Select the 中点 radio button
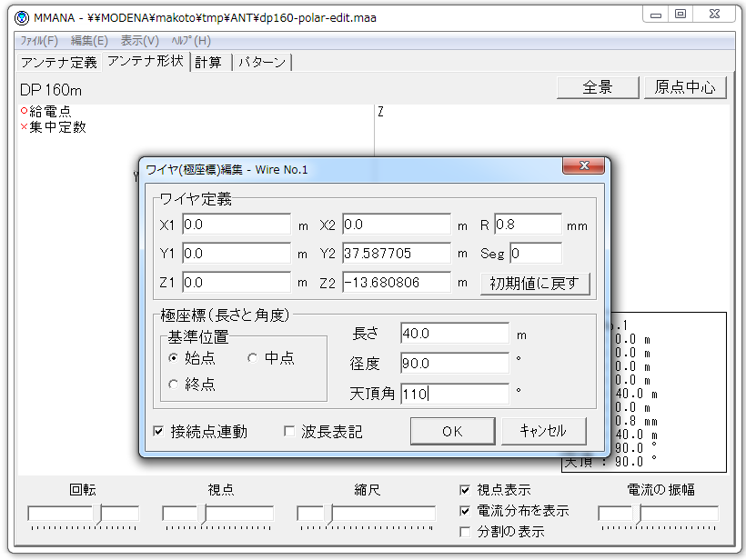The width and height of the screenshot is (746, 560). (253, 358)
